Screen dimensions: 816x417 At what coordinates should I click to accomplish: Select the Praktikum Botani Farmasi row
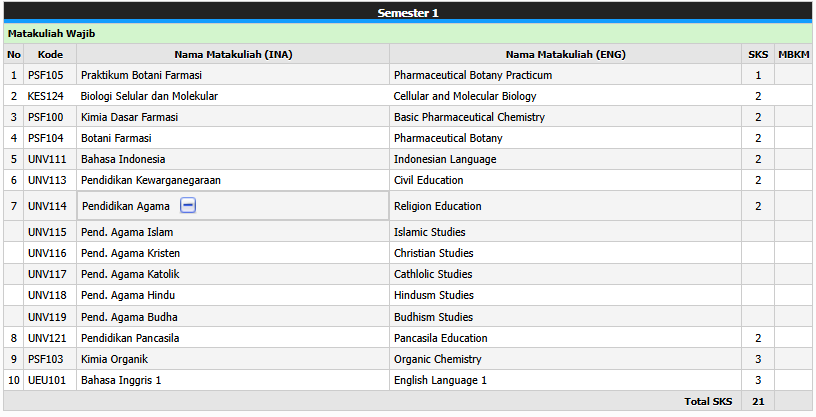[x=408, y=75]
